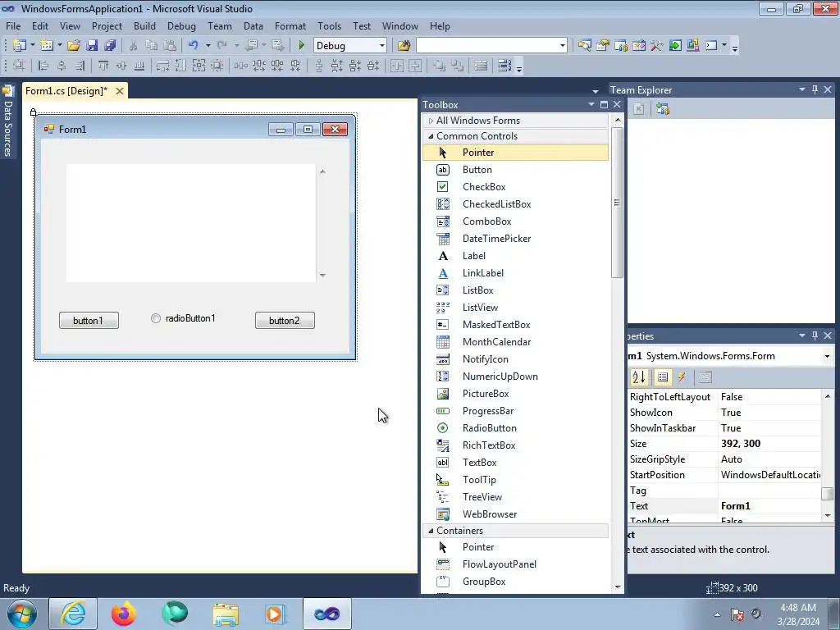
Task: Click button1 on the form designer
Action: coord(89,321)
